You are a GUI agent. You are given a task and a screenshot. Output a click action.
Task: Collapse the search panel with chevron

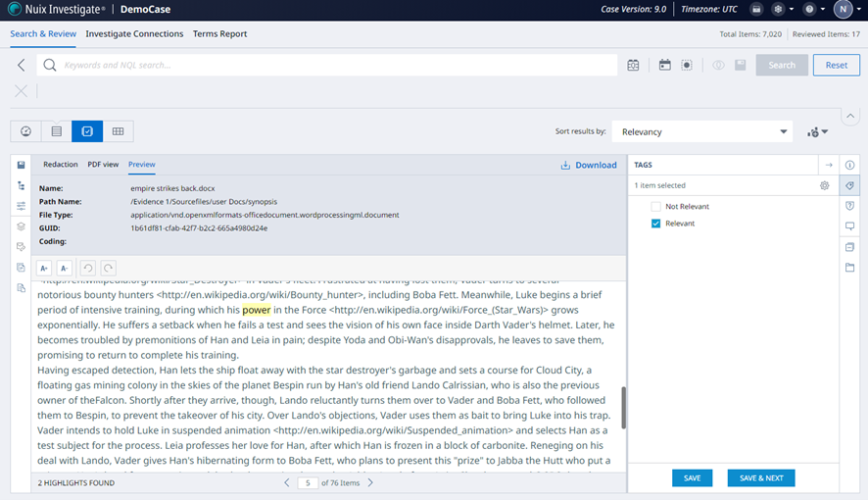click(x=849, y=116)
